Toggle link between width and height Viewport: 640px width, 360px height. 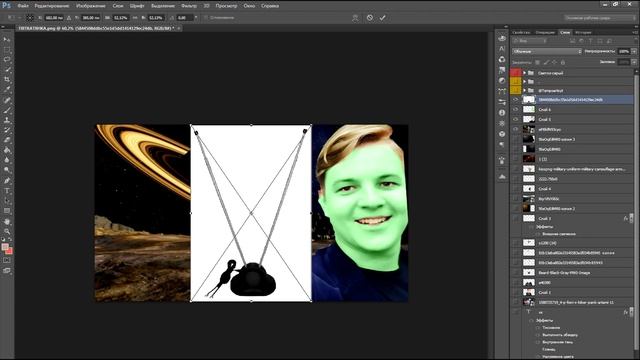(x=136, y=18)
